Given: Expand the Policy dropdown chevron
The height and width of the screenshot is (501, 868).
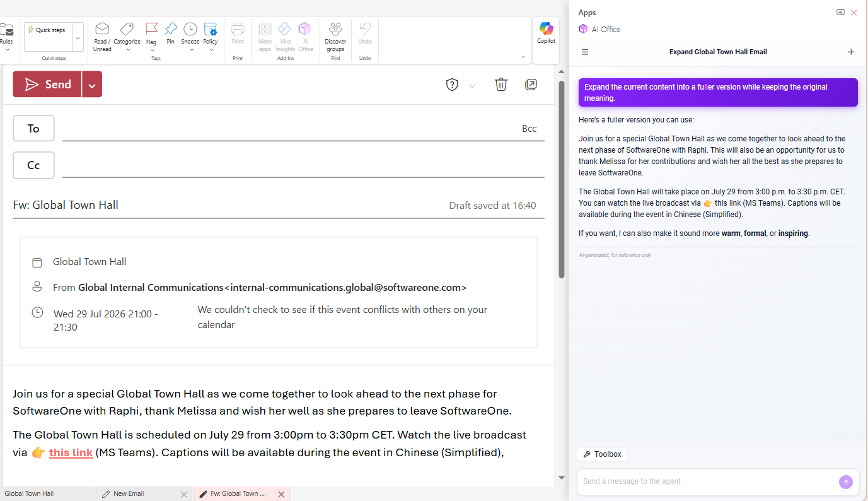Looking at the screenshot, I should click(211, 50).
